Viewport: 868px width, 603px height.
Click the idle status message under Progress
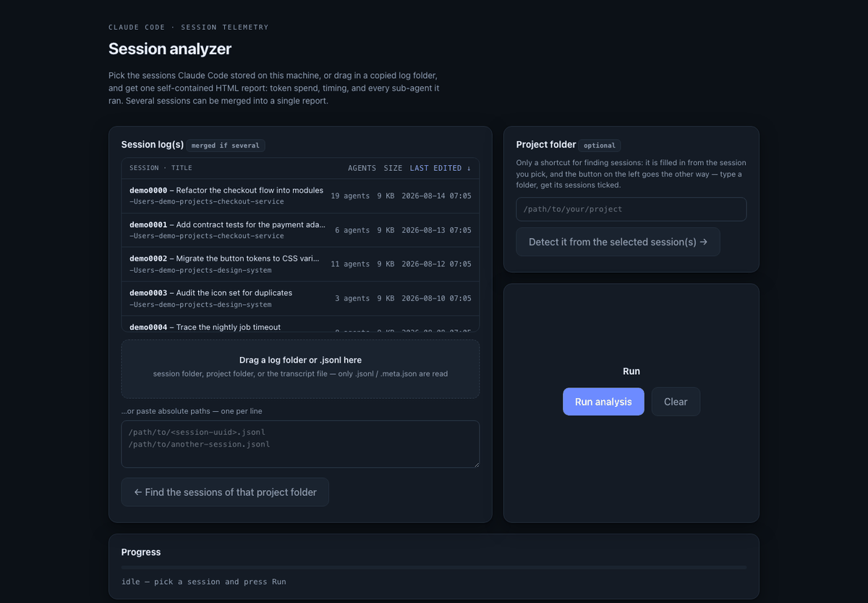pos(204,581)
